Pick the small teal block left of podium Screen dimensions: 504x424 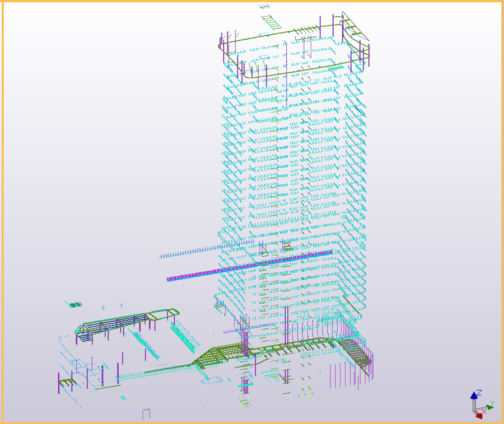[74, 305]
